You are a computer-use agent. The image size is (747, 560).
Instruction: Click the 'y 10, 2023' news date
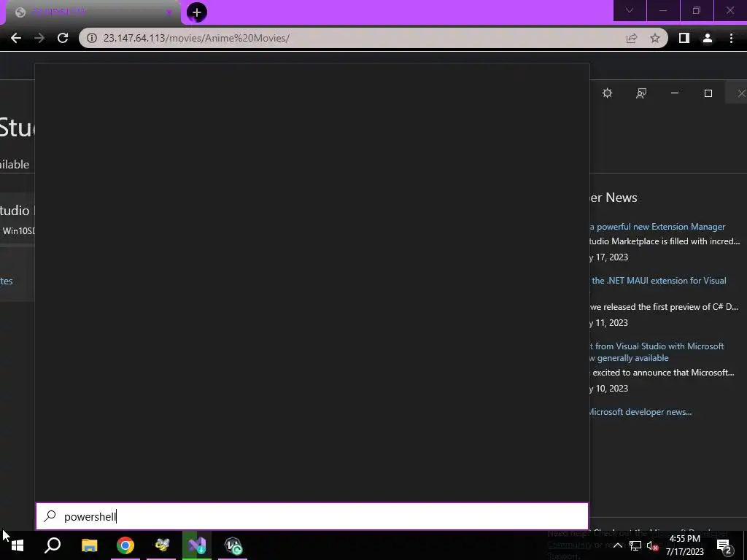click(x=609, y=389)
